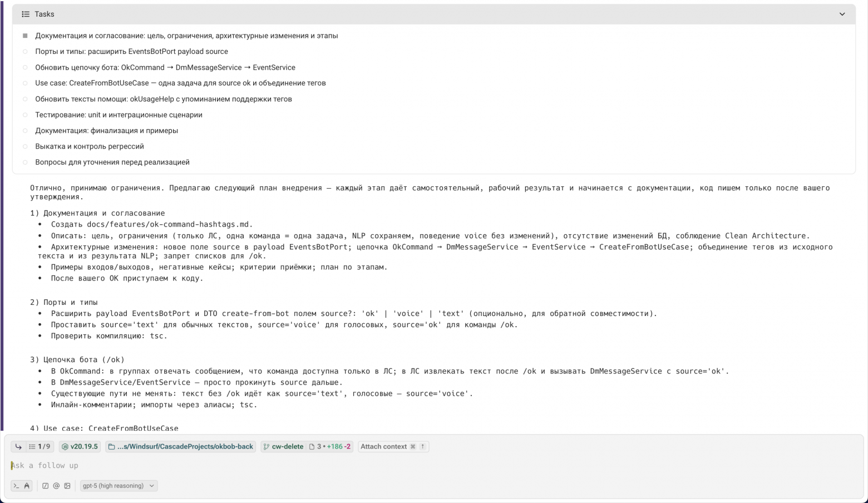The image size is (868, 503).
Task: Click the cw-delete git branch chip
Action: click(283, 446)
